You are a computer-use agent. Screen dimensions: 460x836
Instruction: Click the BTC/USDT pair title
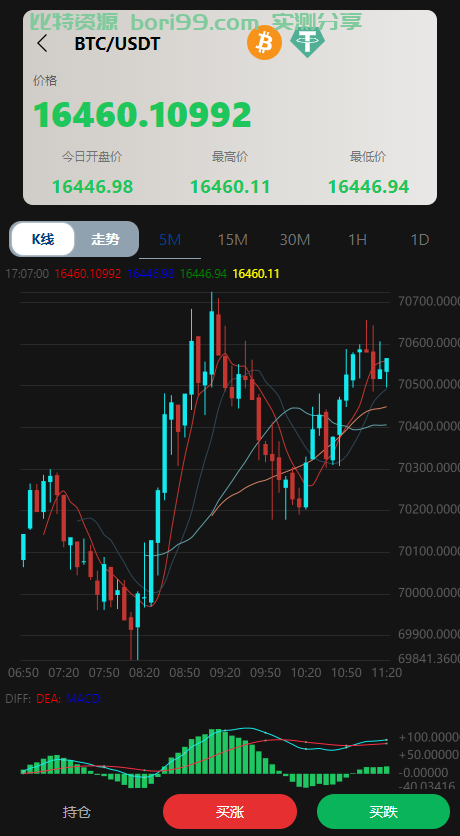[x=117, y=44]
